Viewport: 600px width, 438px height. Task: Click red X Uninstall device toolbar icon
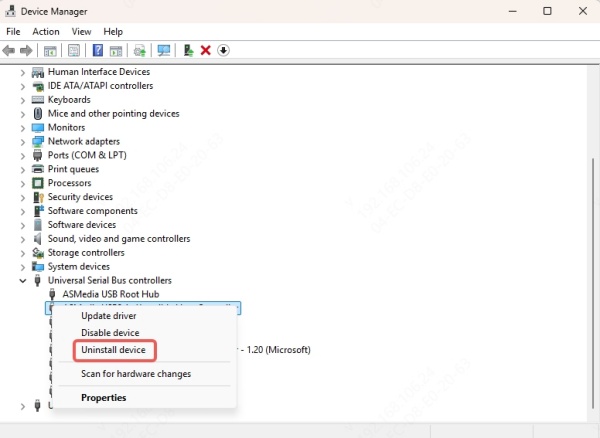coord(206,50)
